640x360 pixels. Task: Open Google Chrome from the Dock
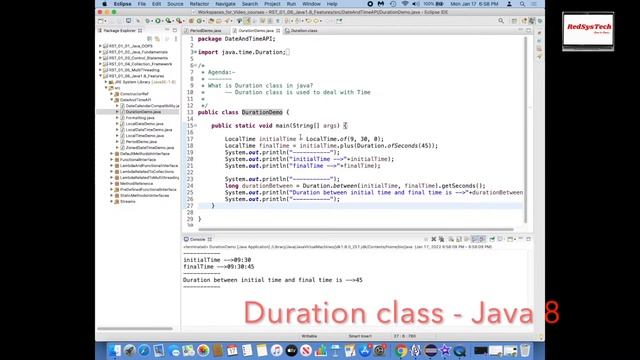pos(401,350)
